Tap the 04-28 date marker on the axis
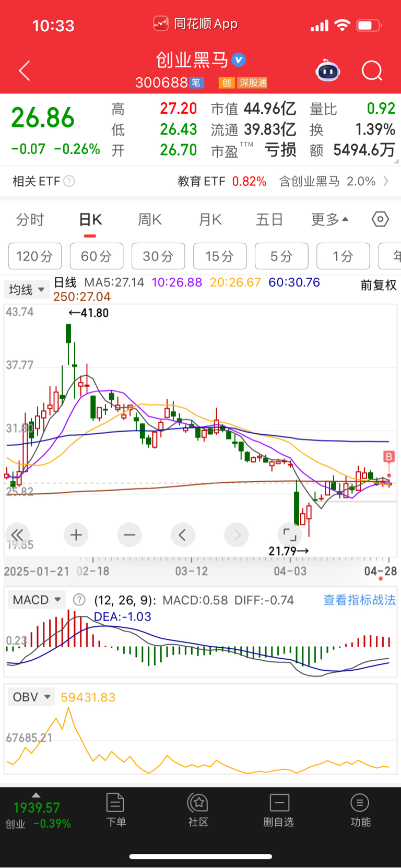This screenshot has height=868, width=401. pyautogui.click(x=381, y=571)
